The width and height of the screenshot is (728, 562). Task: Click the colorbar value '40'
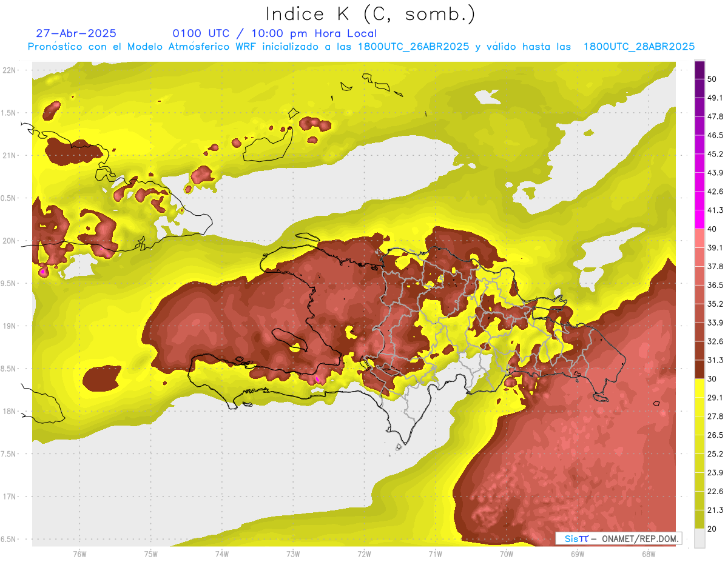(x=712, y=229)
